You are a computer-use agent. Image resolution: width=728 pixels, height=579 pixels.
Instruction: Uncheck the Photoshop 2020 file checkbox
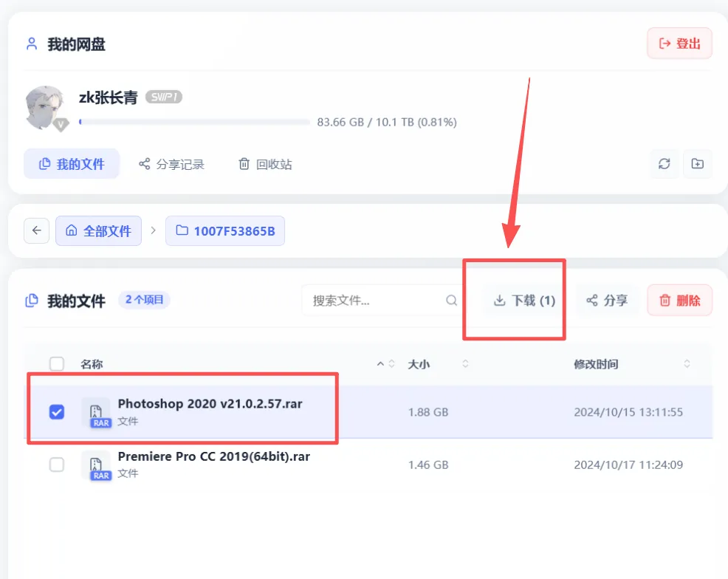(x=57, y=412)
